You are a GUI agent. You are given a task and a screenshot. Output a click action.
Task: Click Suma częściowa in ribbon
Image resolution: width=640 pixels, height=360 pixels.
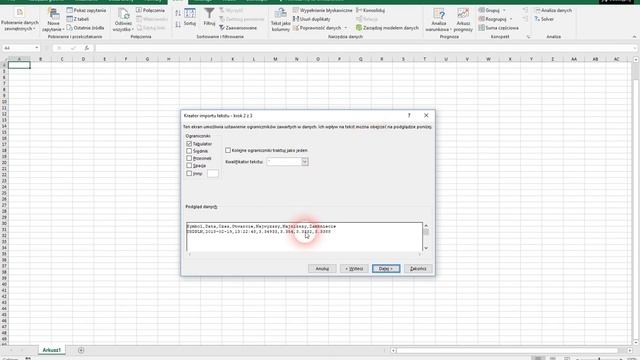click(x=498, y=28)
